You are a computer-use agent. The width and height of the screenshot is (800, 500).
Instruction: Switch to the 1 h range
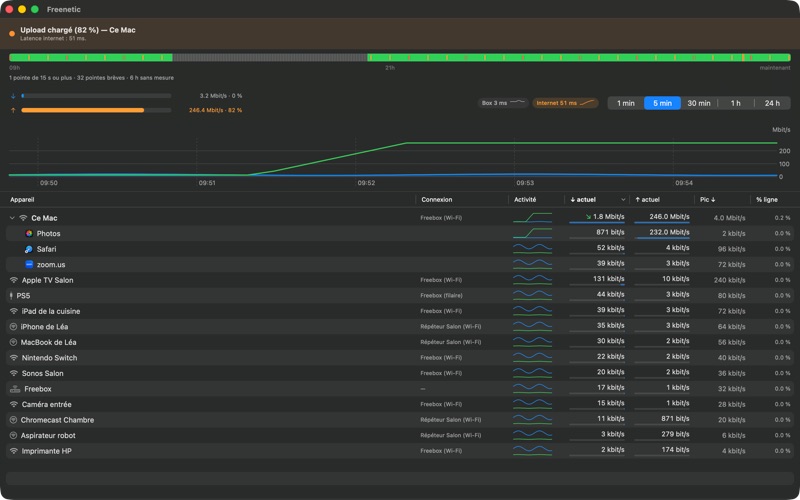(x=736, y=103)
